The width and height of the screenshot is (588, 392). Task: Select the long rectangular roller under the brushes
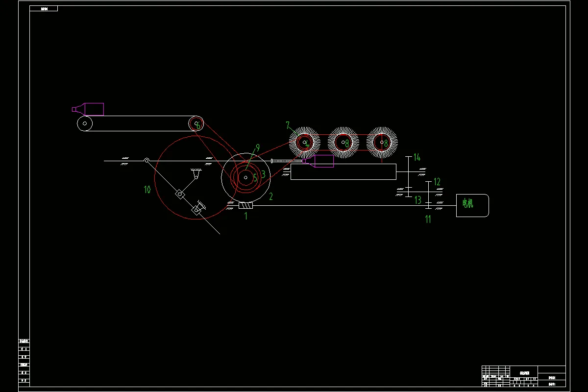[x=343, y=171]
